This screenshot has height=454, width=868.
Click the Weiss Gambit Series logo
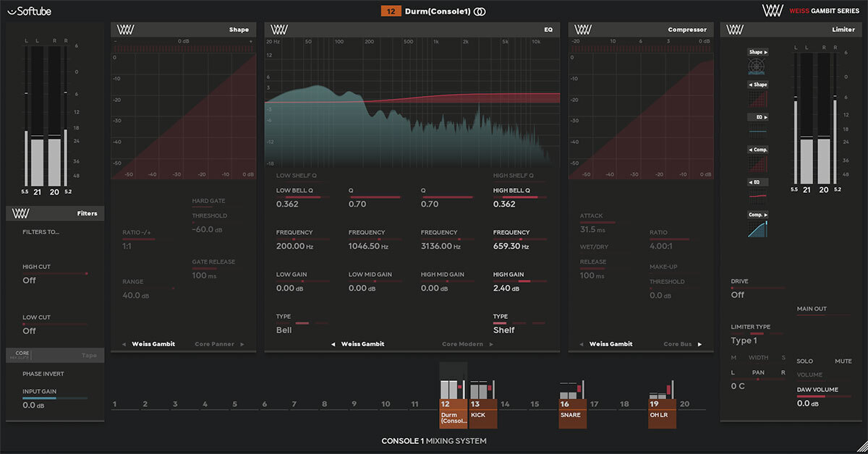click(809, 11)
